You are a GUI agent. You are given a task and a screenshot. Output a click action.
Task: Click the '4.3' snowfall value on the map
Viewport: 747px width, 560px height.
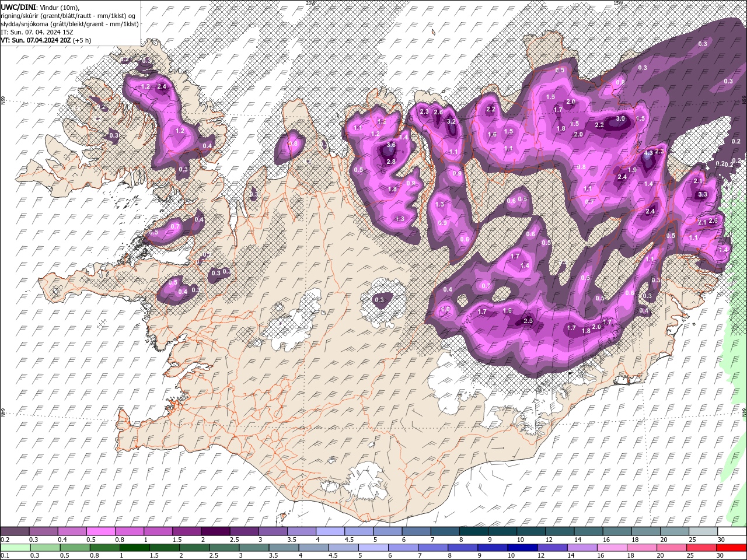tap(648, 153)
